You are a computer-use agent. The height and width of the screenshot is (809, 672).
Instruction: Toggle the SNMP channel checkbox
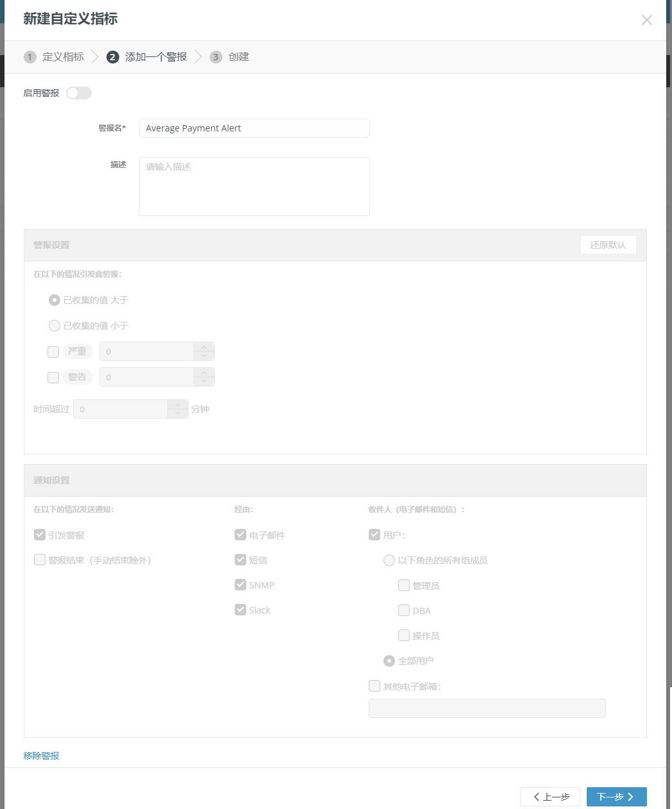240,585
